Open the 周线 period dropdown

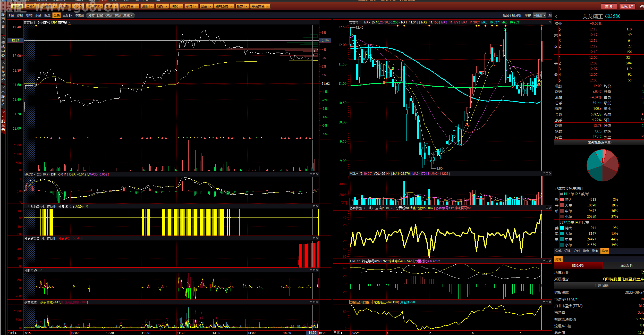tap(128, 15)
